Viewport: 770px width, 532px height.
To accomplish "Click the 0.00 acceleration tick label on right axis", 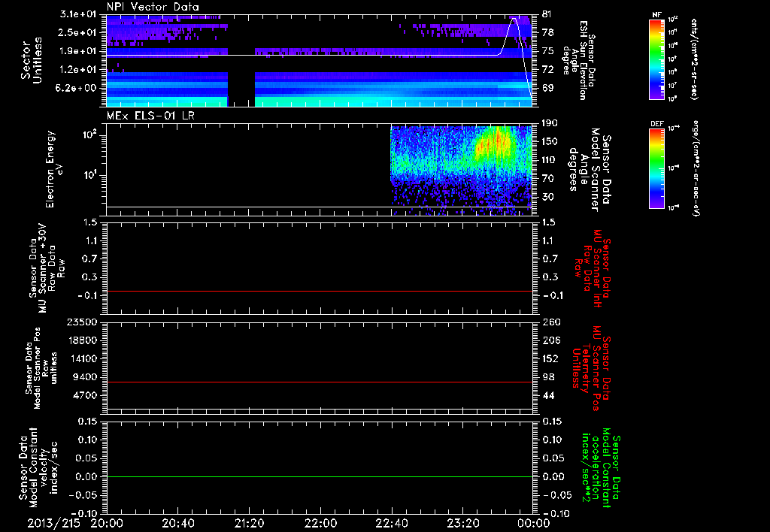I will click(x=553, y=477).
